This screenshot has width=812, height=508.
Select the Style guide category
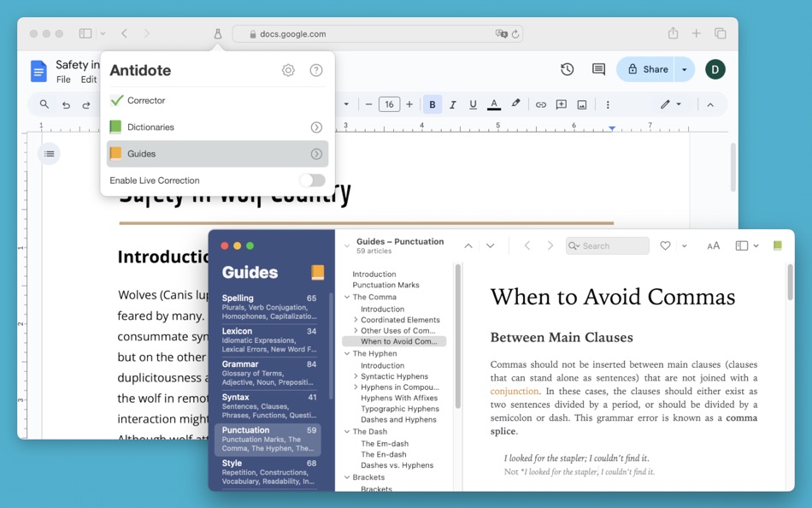tap(268, 472)
